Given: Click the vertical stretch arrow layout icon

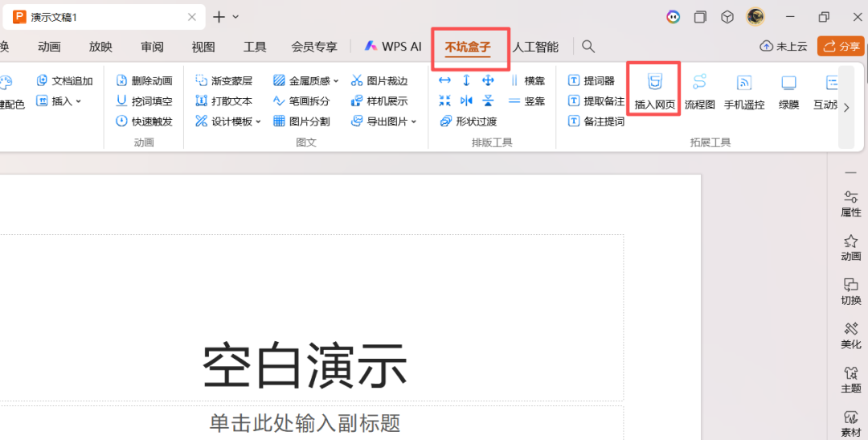Looking at the screenshot, I should coord(466,81).
